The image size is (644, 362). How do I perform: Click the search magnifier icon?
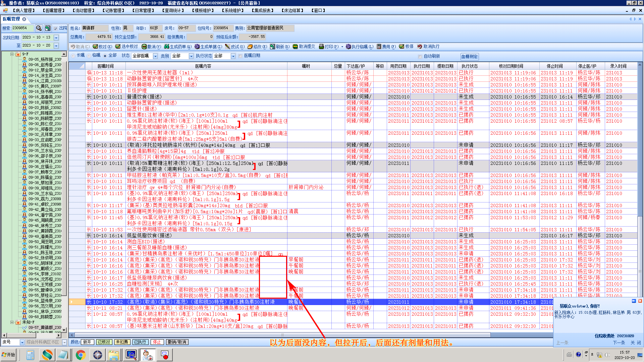tap(39, 28)
